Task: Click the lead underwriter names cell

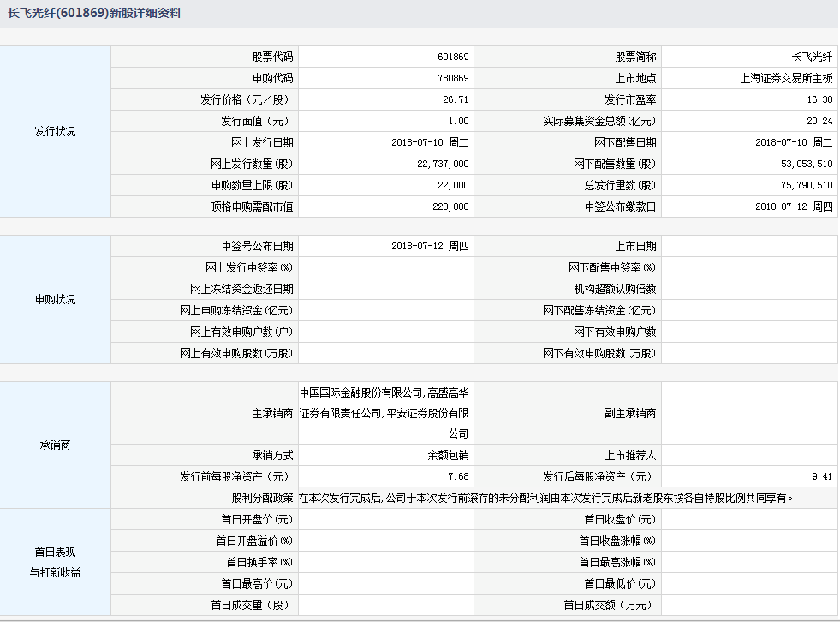Action: (384, 413)
